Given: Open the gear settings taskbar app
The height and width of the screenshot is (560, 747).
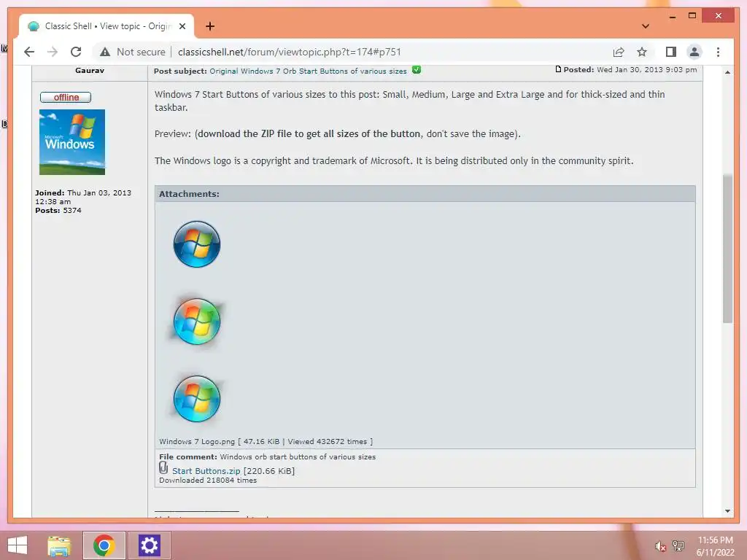Looking at the screenshot, I should click(x=149, y=545).
